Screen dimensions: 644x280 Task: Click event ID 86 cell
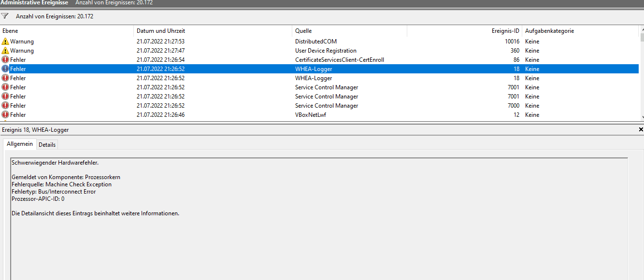click(516, 60)
